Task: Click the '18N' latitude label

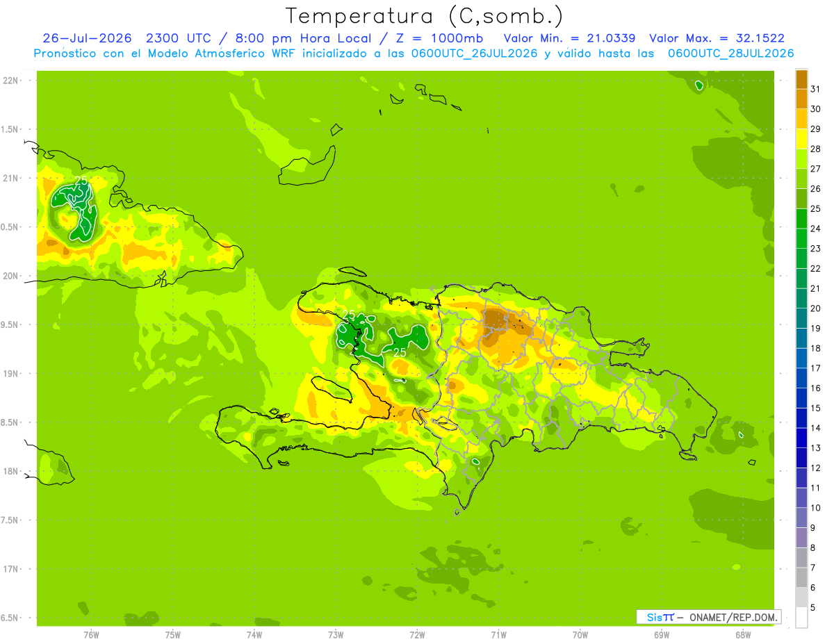Action: pyautogui.click(x=10, y=471)
